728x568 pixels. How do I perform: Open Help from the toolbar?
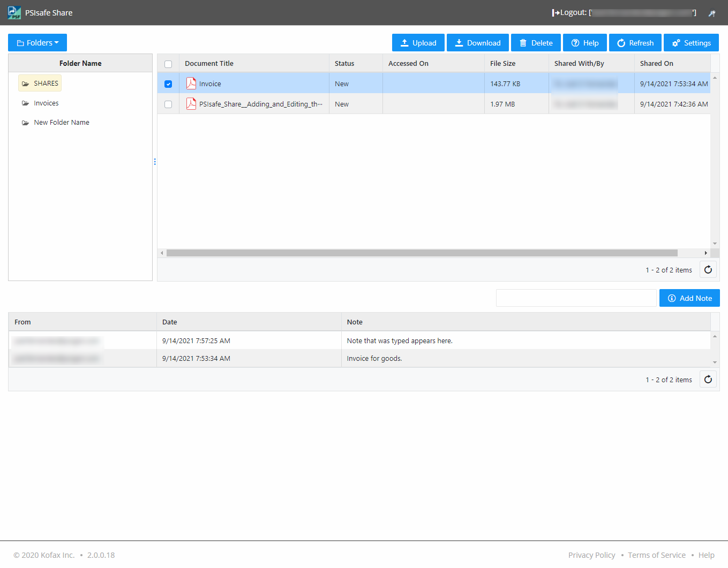tap(585, 43)
